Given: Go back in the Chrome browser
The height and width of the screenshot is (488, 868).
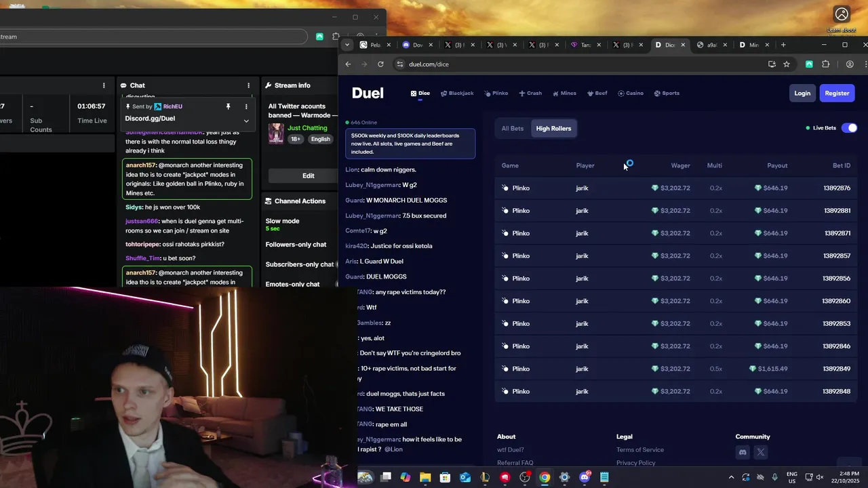Looking at the screenshot, I should [x=348, y=64].
